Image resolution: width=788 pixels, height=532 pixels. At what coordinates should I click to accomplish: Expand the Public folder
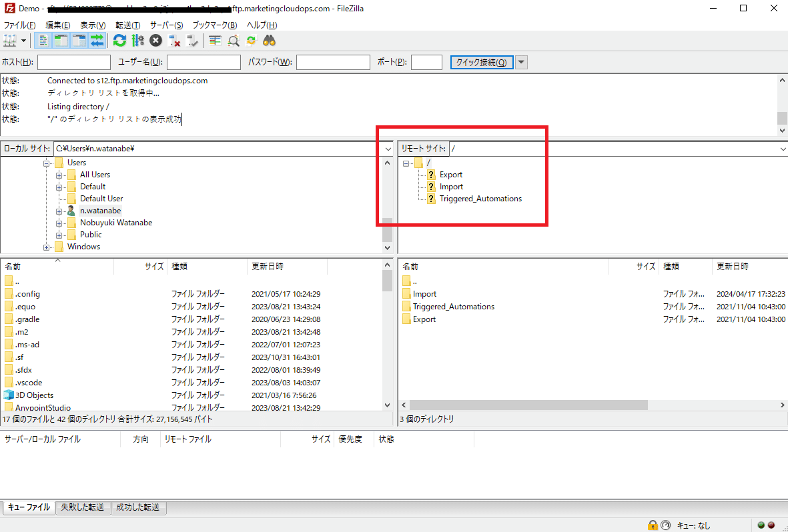(x=59, y=235)
